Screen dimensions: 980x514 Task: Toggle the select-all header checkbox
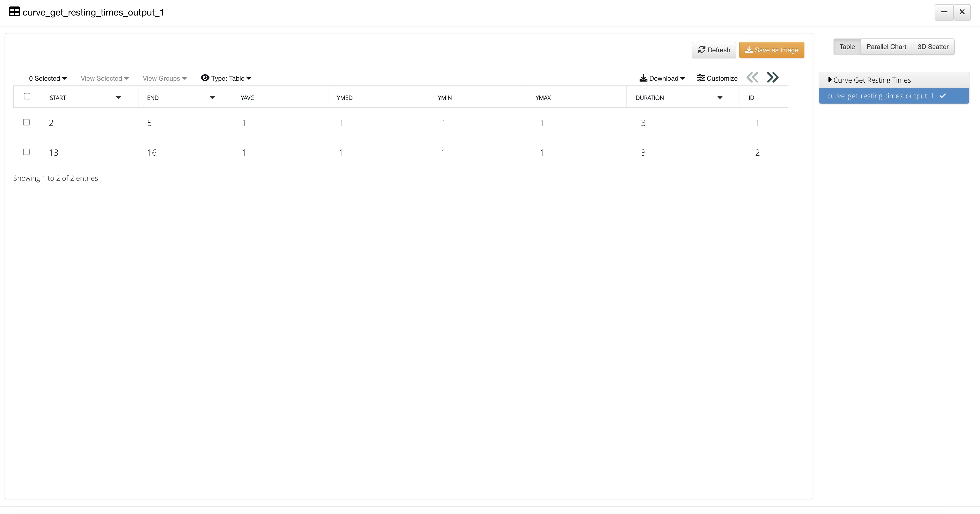tap(27, 96)
